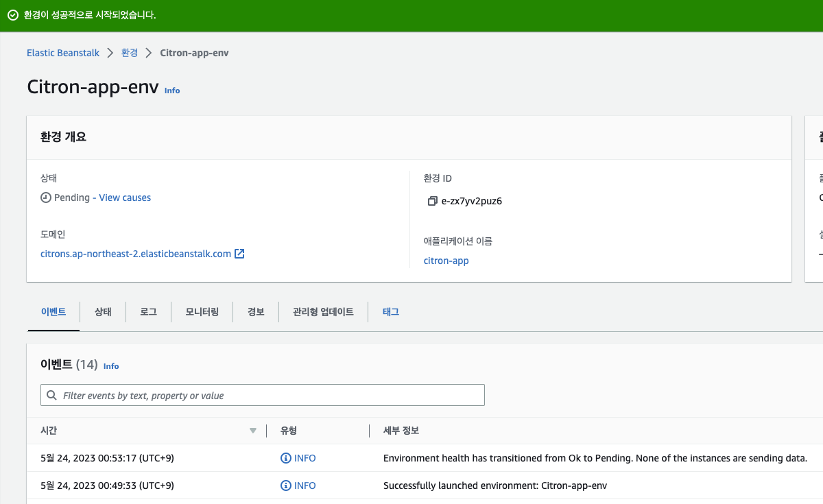Click the 시간 column header label

tap(49, 431)
